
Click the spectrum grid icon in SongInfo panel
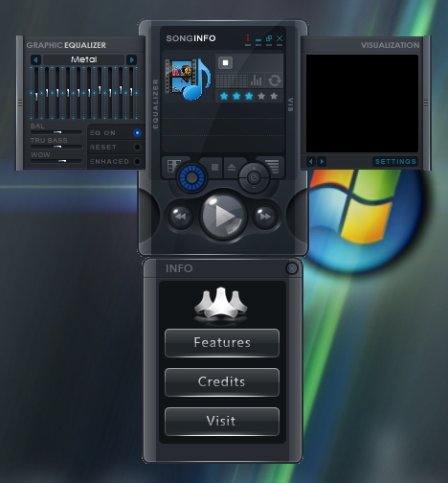click(x=232, y=80)
